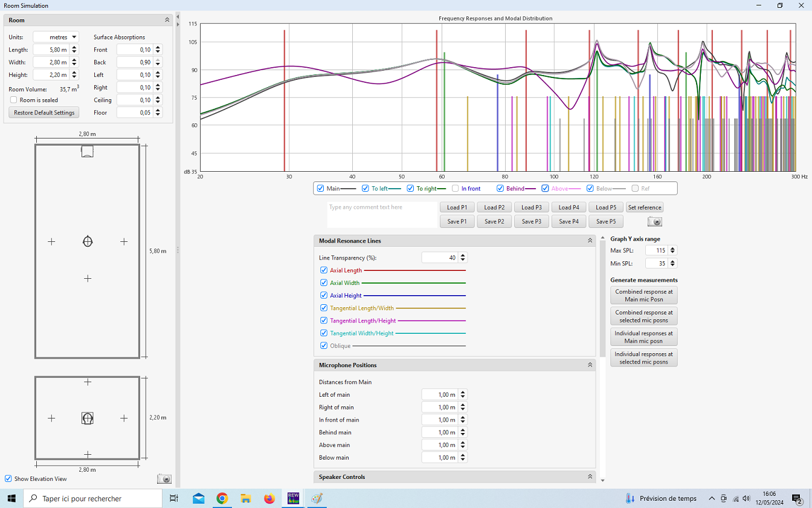Open the REW app in the taskbar
The image size is (812, 508).
[294, 498]
